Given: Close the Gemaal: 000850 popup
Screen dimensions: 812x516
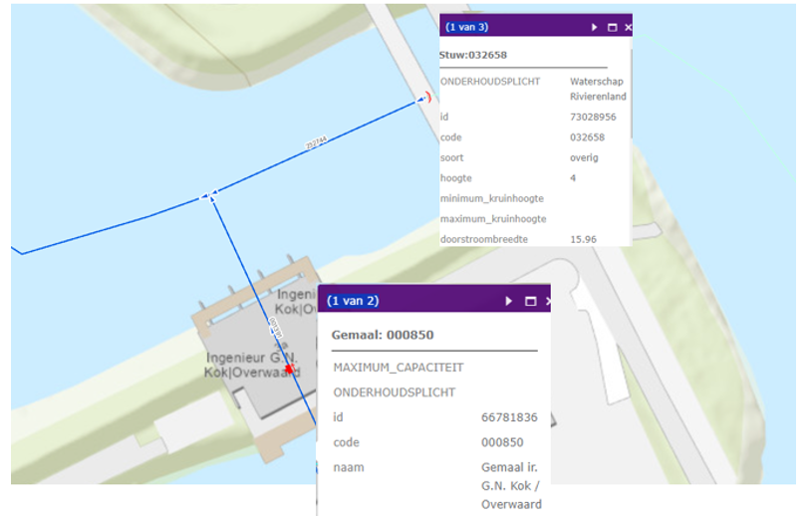Looking at the screenshot, I should [546, 301].
